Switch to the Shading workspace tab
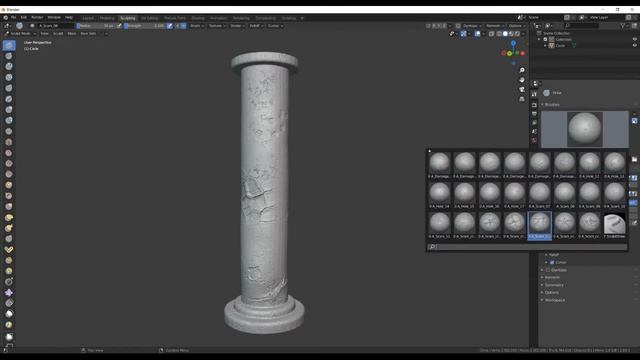This screenshot has height=360, width=640. click(x=198, y=18)
